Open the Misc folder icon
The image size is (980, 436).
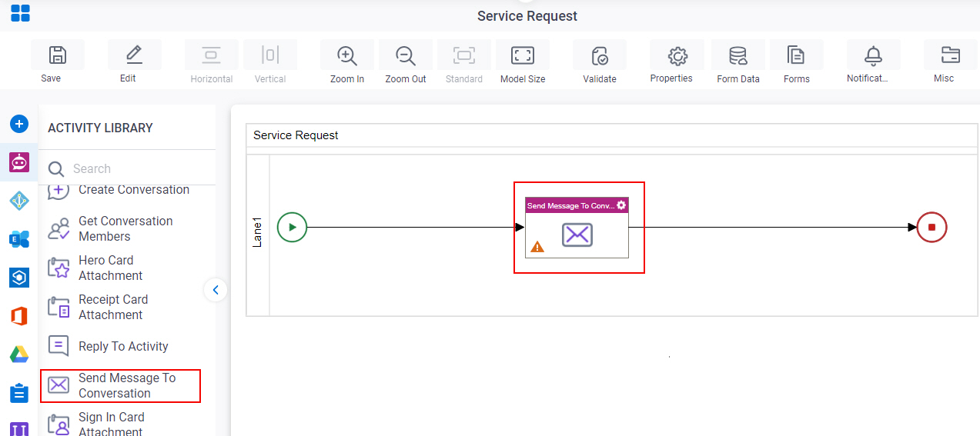(x=950, y=55)
